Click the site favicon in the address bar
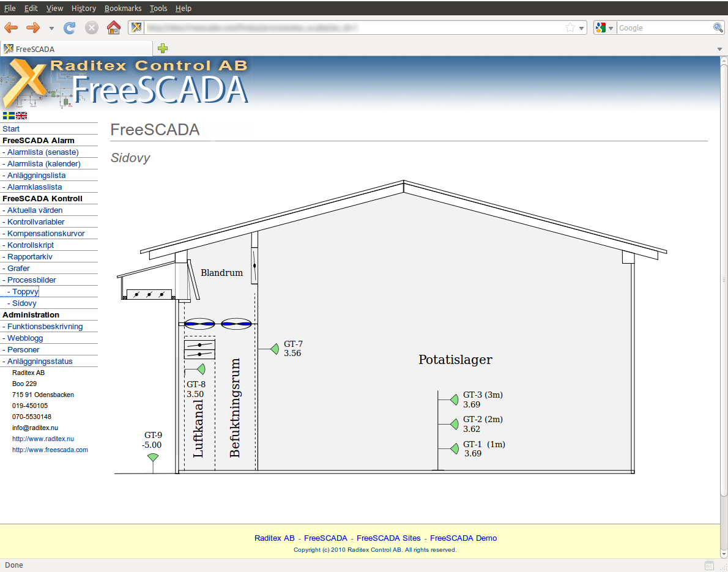 point(136,28)
